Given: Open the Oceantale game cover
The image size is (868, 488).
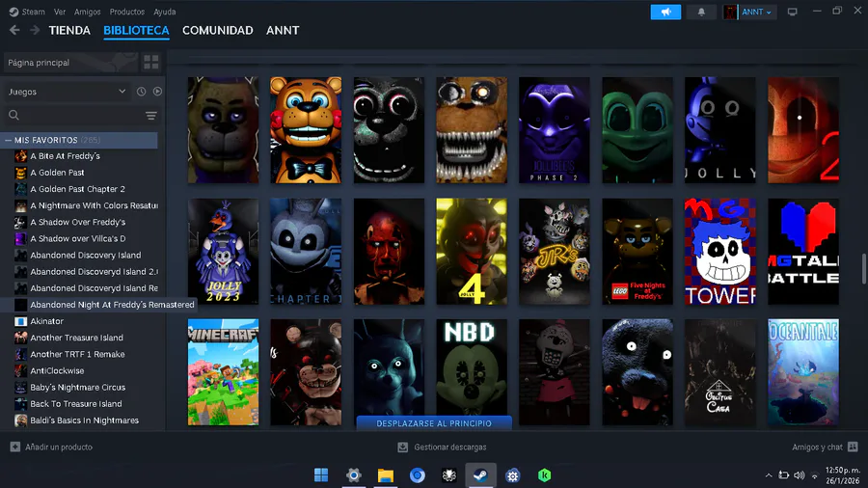Looking at the screenshot, I should (803, 372).
